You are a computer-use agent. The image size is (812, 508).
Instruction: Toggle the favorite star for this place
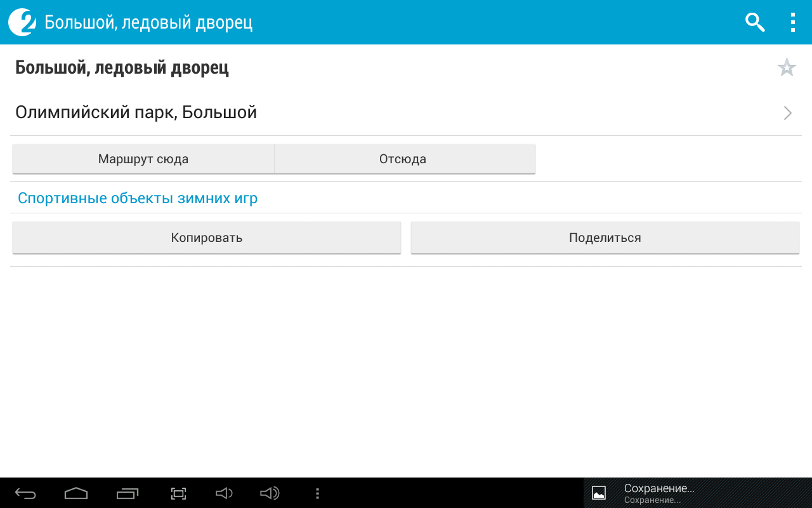pos(787,67)
